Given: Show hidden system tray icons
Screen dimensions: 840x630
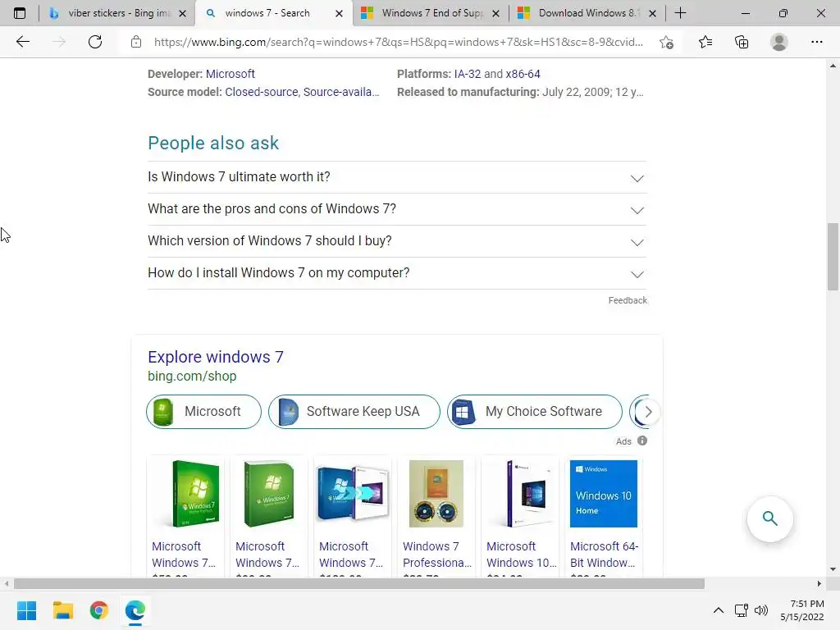Looking at the screenshot, I should (x=719, y=610).
